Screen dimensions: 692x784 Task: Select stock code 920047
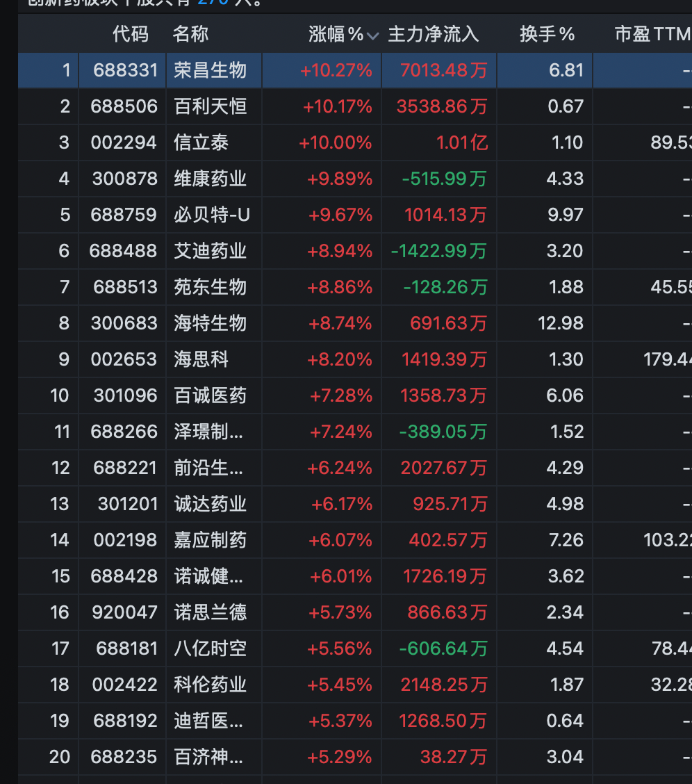coord(125,612)
